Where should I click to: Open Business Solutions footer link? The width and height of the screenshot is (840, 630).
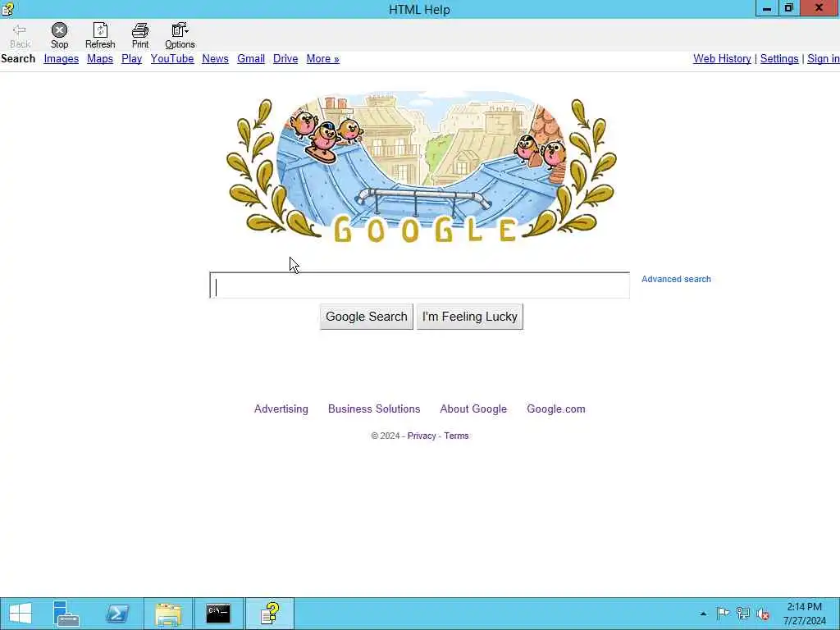click(374, 409)
